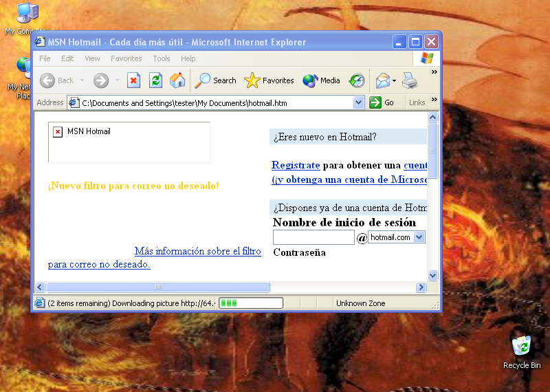Open the Media pane
The width and height of the screenshot is (550, 392).
pyautogui.click(x=321, y=80)
